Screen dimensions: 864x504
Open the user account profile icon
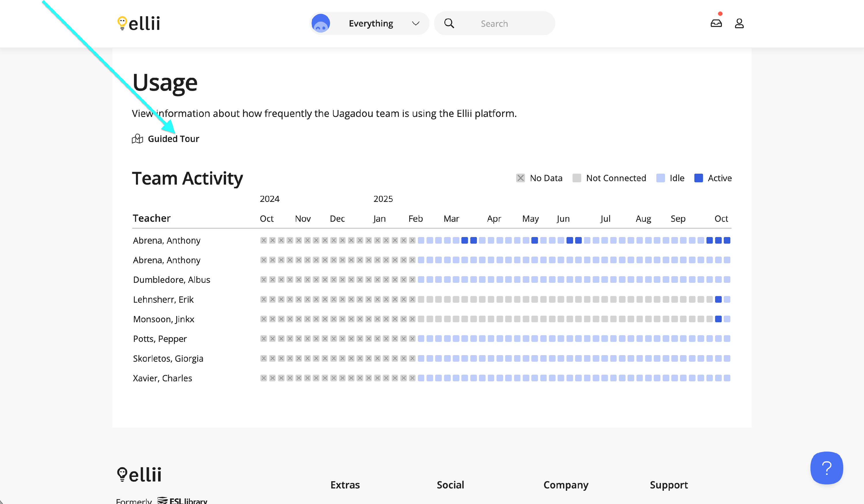click(x=739, y=23)
